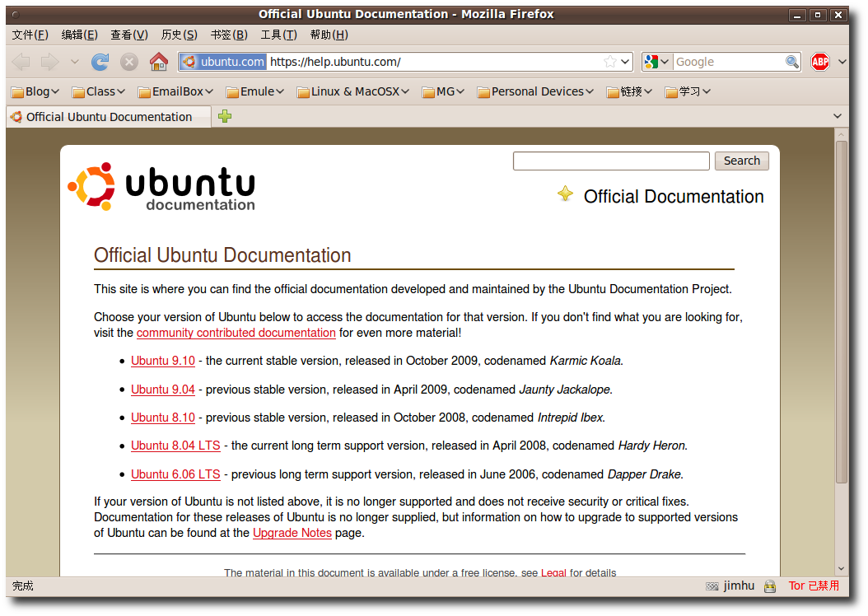The width and height of the screenshot is (868, 616).
Task: Click the Official Documentation star icon
Action: click(565, 194)
